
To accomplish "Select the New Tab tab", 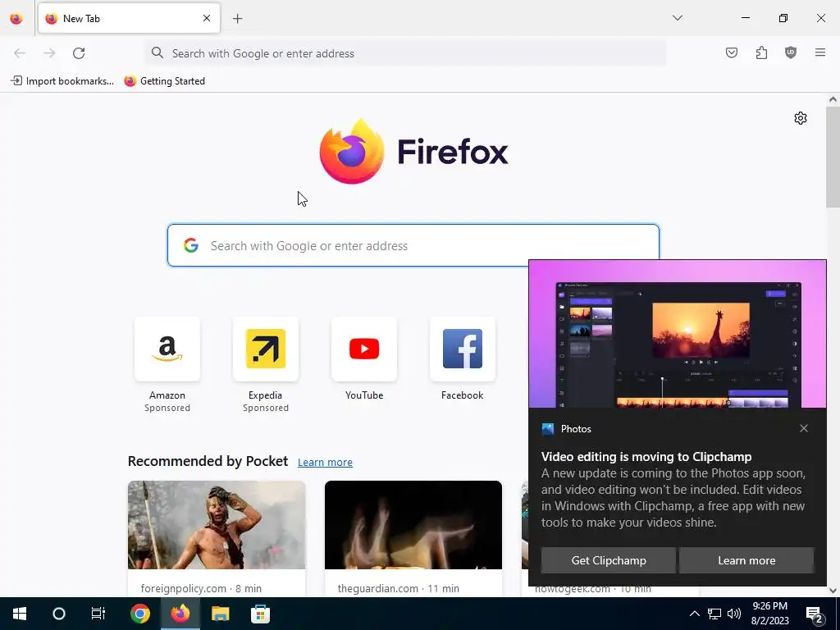I will pos(129,18).
